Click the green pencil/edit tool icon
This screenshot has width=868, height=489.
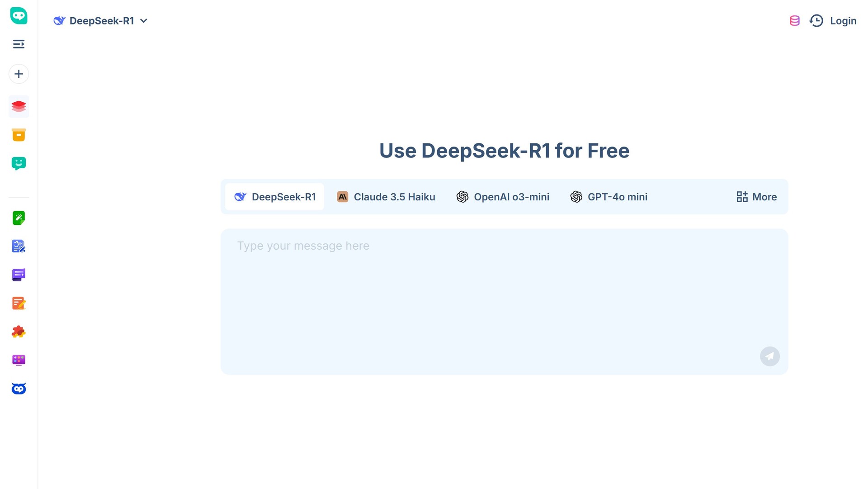coord(19,218)
